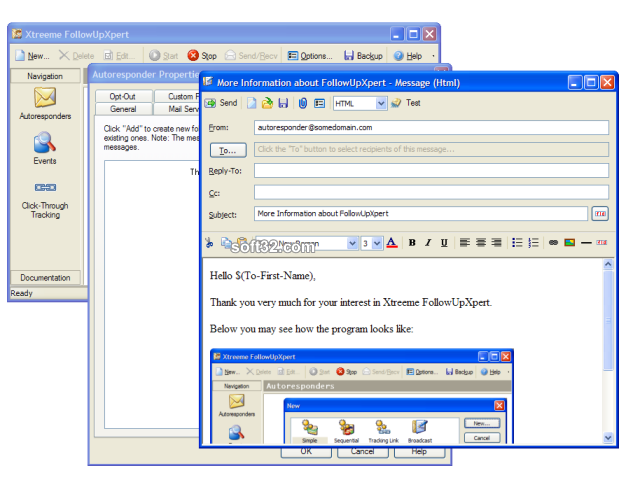Create a new blank message document

252,103
